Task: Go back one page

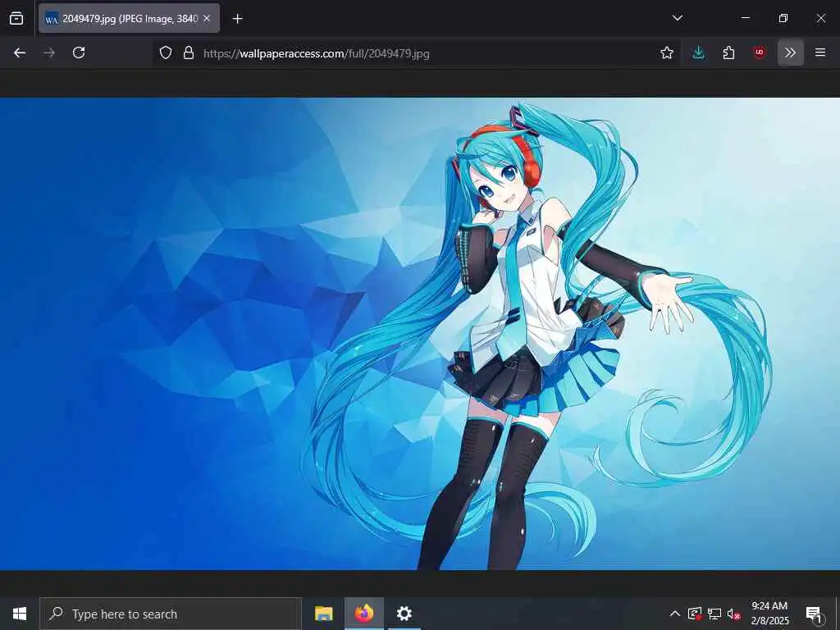Action: [20, 52]
